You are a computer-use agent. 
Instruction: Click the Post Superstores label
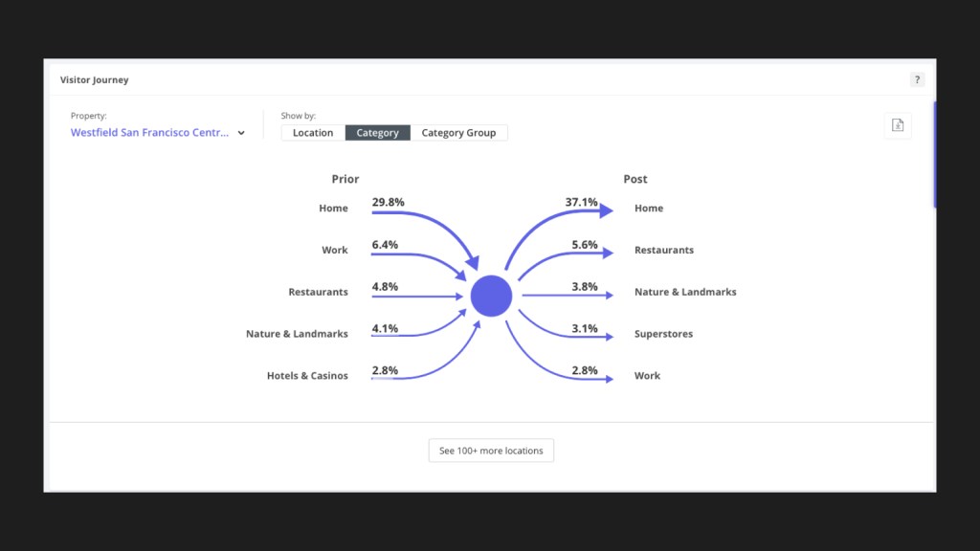coord(663,334)
